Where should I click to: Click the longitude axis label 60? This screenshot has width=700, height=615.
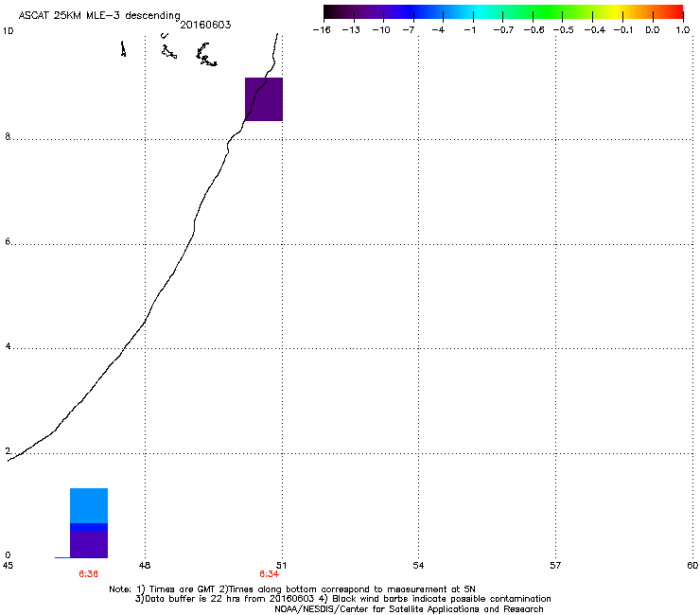(x=692, y=566)
